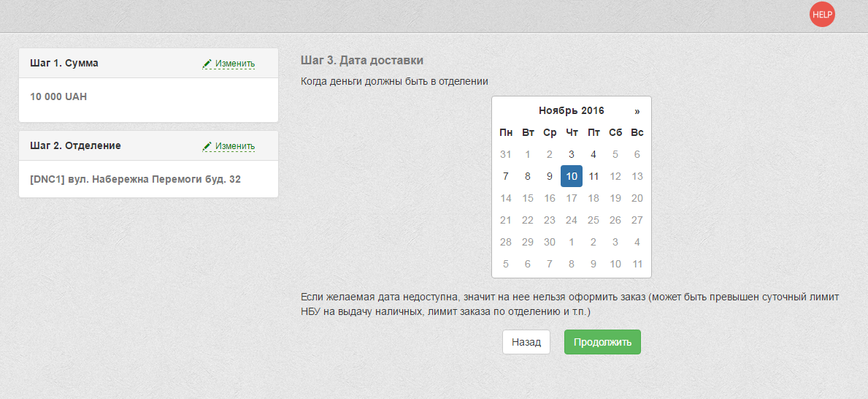Click the red HELP icon
Screen dimensions: 868x399
click(x=822, y=15)
